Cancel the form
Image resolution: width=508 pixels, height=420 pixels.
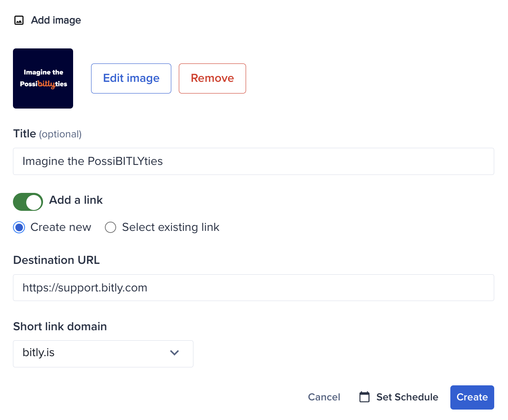(x=324, y=397)
